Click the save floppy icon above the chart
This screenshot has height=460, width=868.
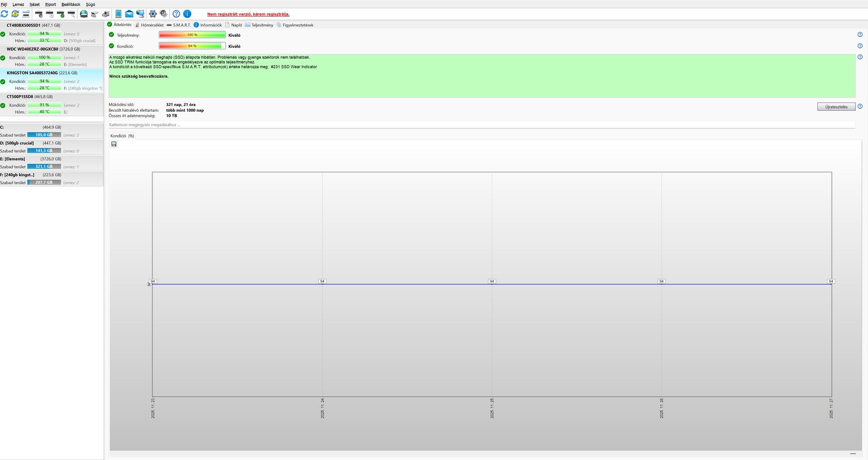click(x=114, y=144)
